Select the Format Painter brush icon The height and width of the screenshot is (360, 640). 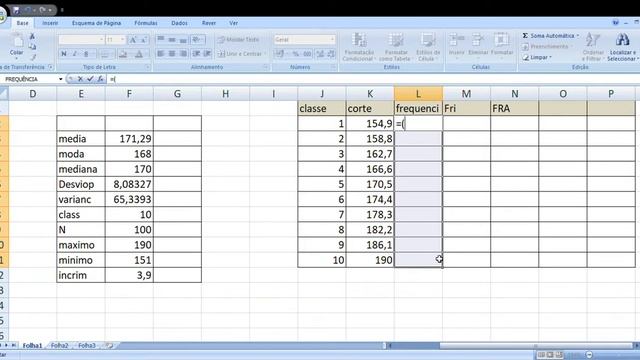click(x=32, y=57)
